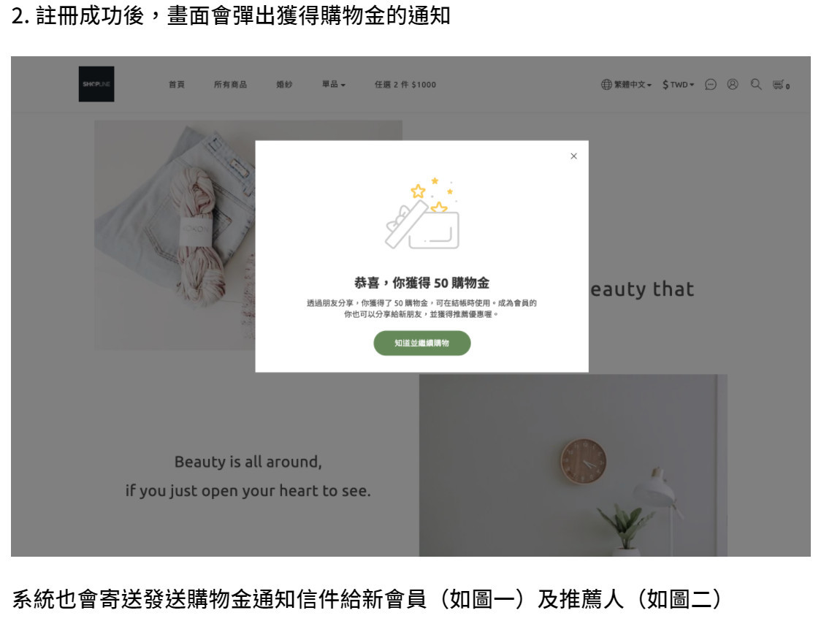Click the 知道並繼續購物 green button
The height and width of the screenshot is (621, 840).
pyautogui.click(x=422, y=343)
